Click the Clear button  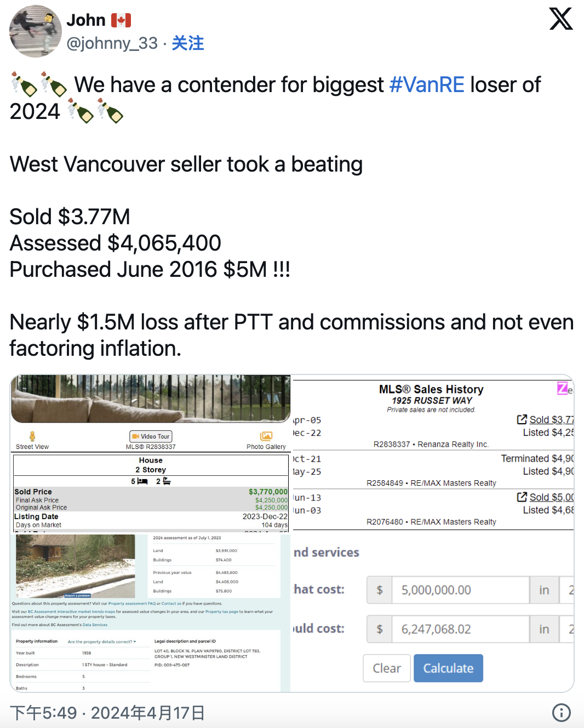(x=387, y=668)
